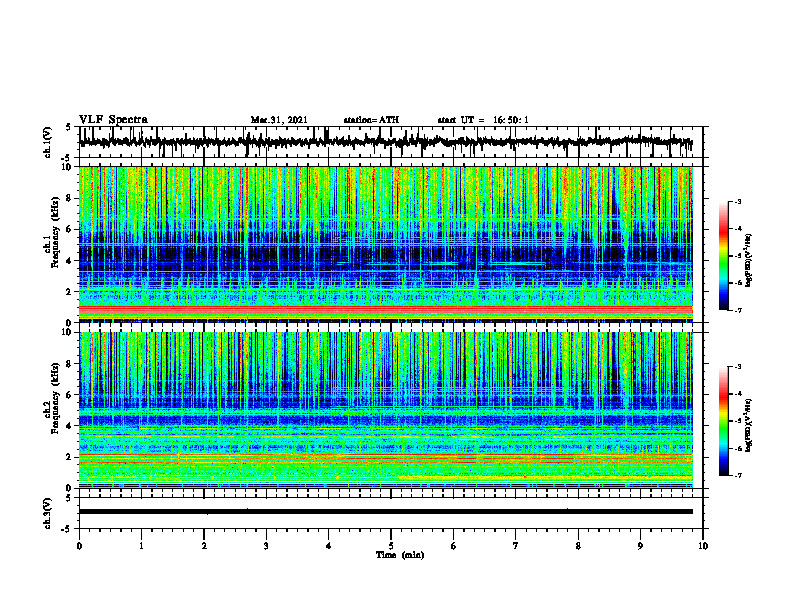This screenshot has height=612, width=792.
Task: Click the flat black ch.3 voltage trace
Action: pos(386,512)
